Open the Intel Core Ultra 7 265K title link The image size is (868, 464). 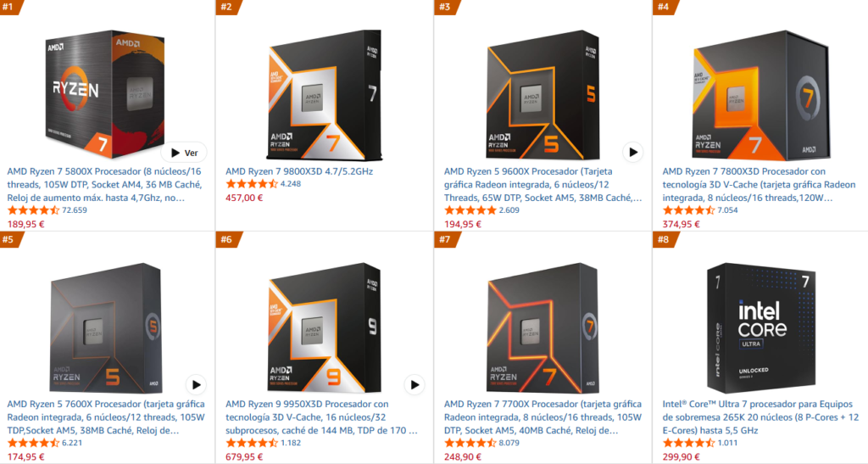coord(760,417)
